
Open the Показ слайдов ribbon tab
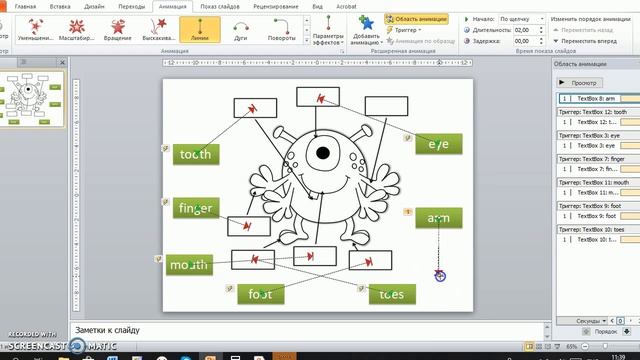coord(220,7)
